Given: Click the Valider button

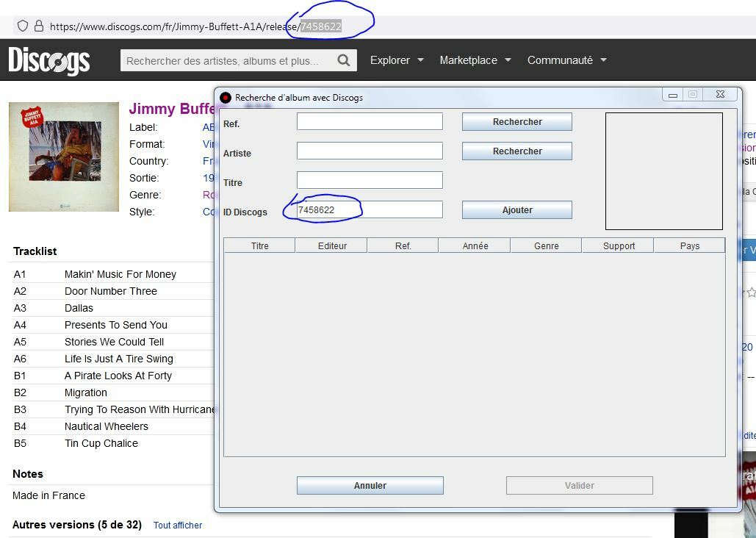Looking at the screenshot, I should click(x=579, y=485).
